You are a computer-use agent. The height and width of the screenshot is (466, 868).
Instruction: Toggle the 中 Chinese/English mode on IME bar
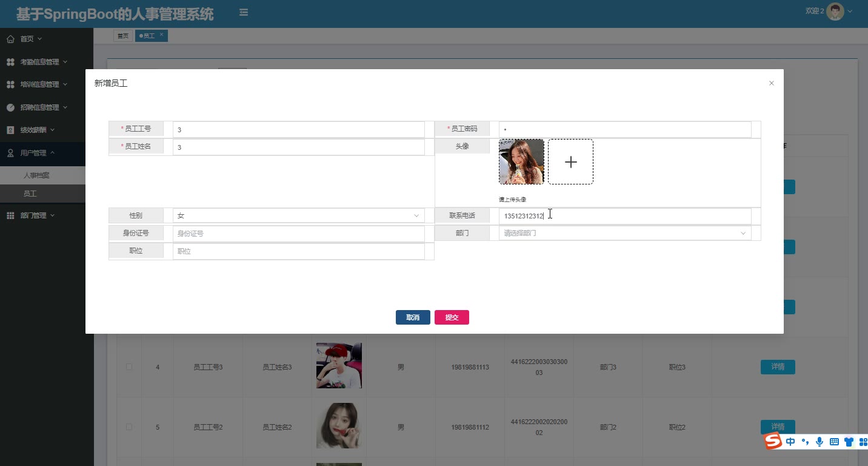pos(790,442)
